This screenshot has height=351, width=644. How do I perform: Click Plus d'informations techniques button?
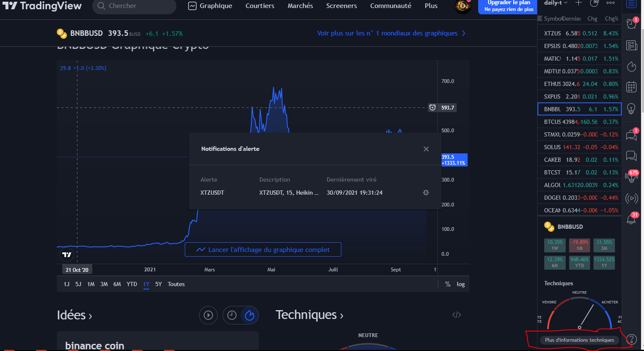[579, 340]
